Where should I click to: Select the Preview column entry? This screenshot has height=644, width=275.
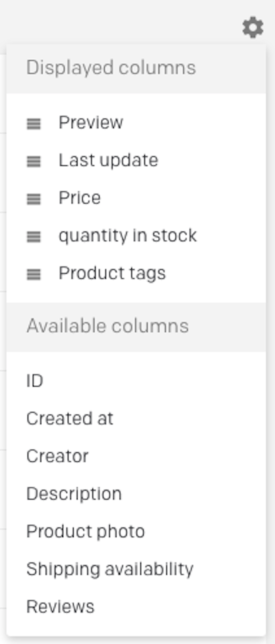[x=90, y=122]
